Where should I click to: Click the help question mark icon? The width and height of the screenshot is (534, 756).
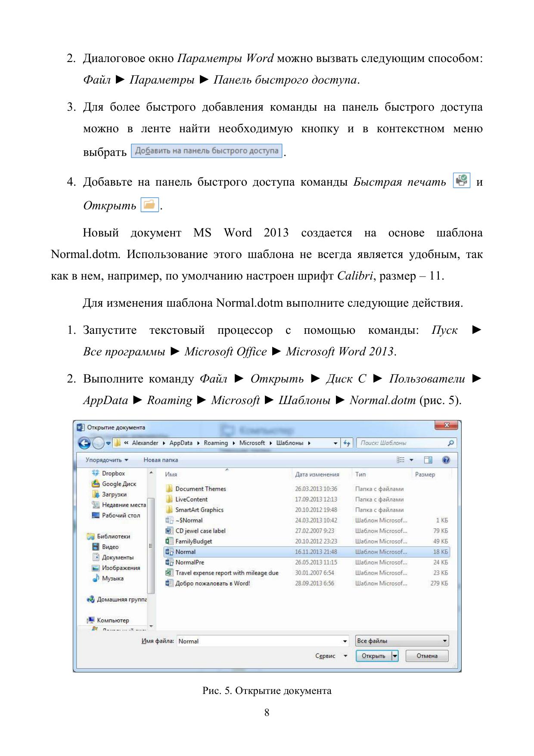(x=446, y=460)
